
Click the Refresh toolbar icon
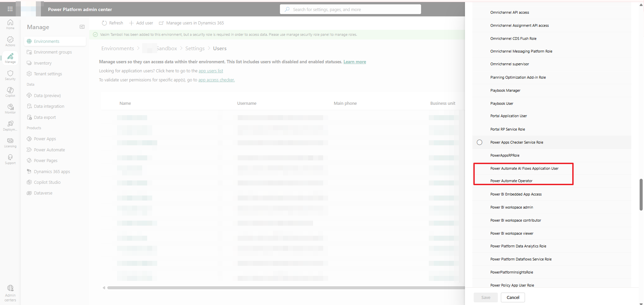pyautogui.click(x=104, y=23)
